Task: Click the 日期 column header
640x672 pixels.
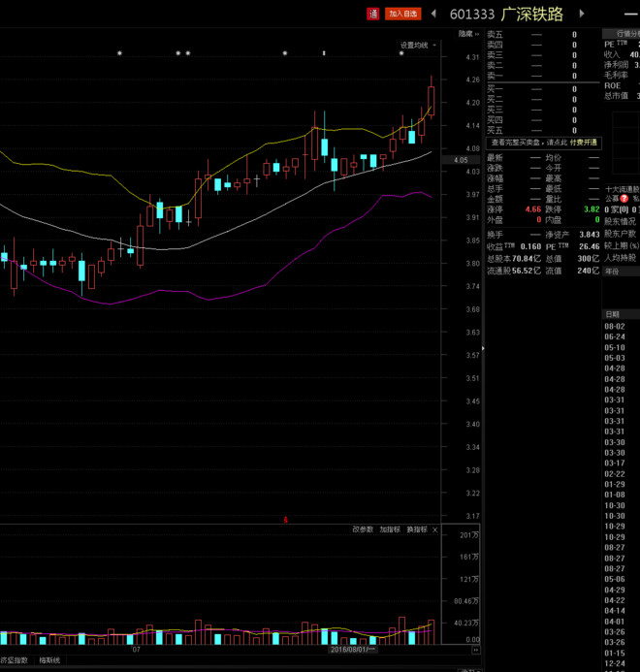Action: pyautogui.click(x=612, y=314)
